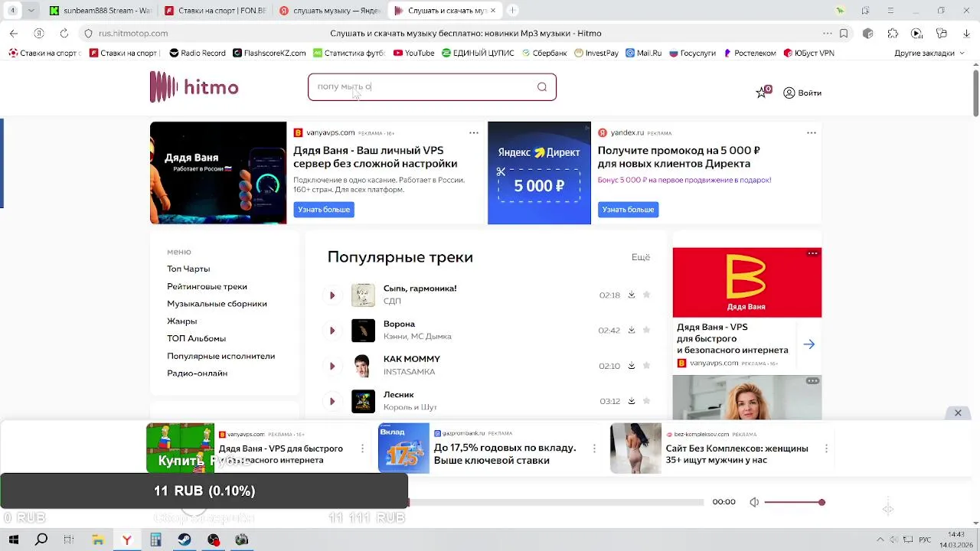The height and width of the screenshot is (551, 980).
Task: Focus the music search input field
Action: [x=432, y=86]
